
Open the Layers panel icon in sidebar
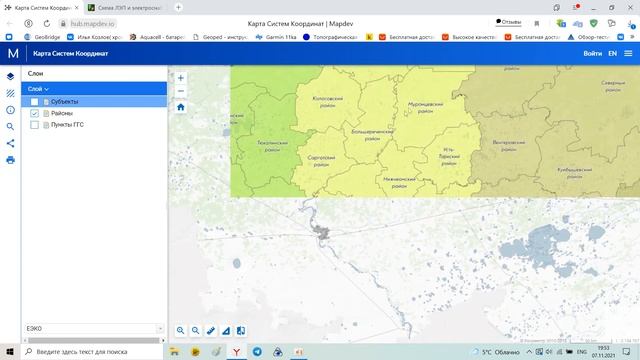pos(11,76)
